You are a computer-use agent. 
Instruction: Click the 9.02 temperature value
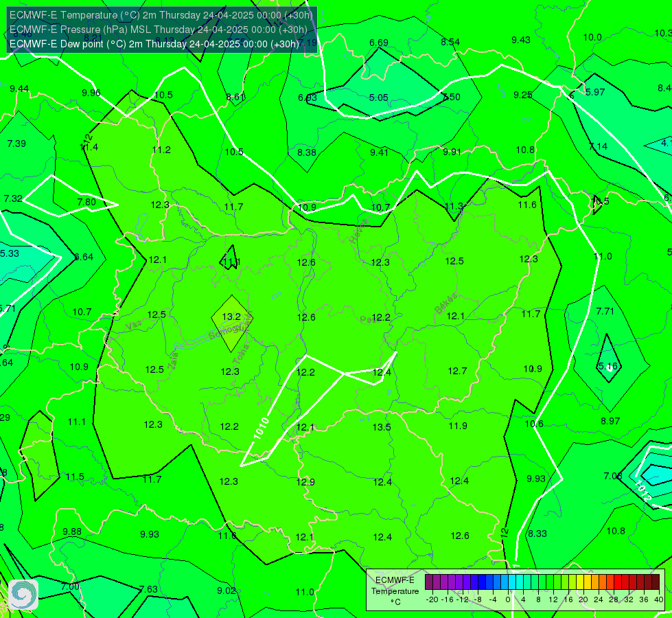tap(227, 591)
